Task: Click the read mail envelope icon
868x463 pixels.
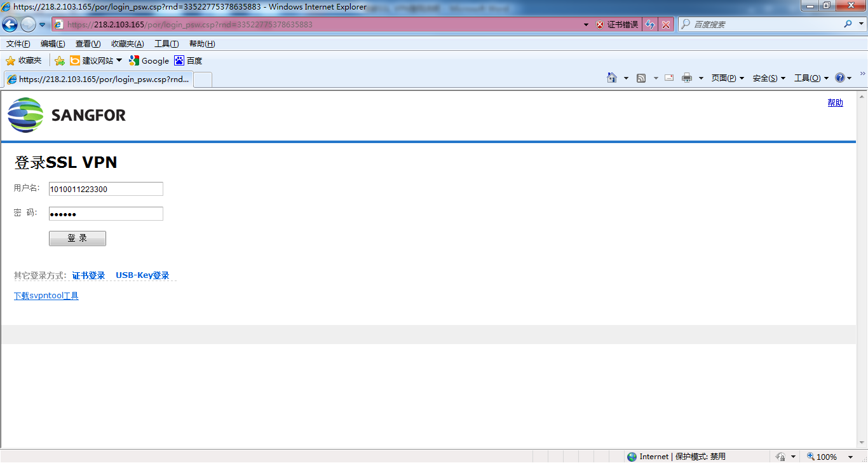Action: 669,78
